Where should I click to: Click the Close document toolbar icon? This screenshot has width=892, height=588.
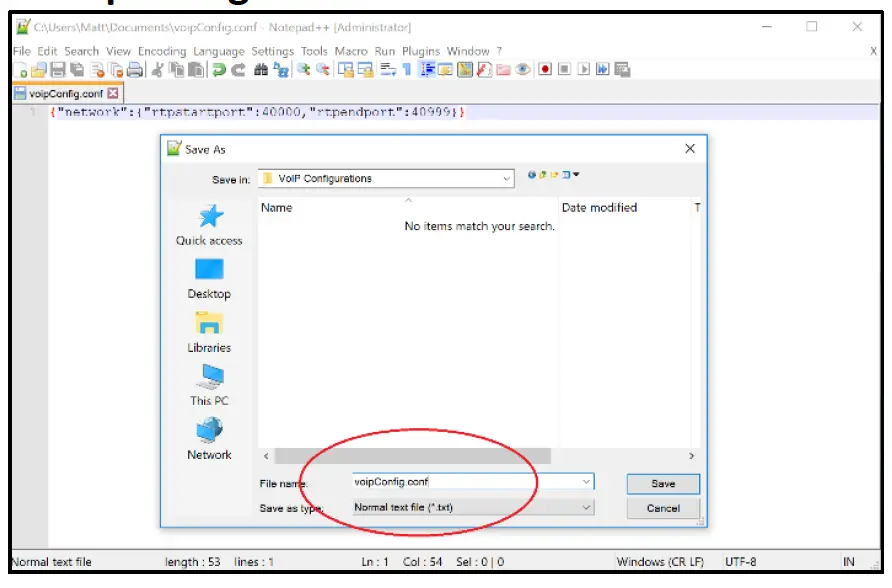(97, 70)
